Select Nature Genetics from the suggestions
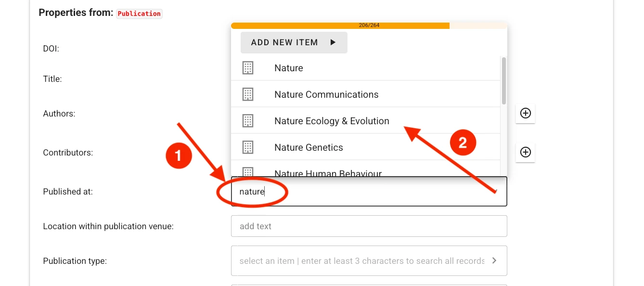The height and width of the screenshot is (286, 644). (x=309, y=147)
